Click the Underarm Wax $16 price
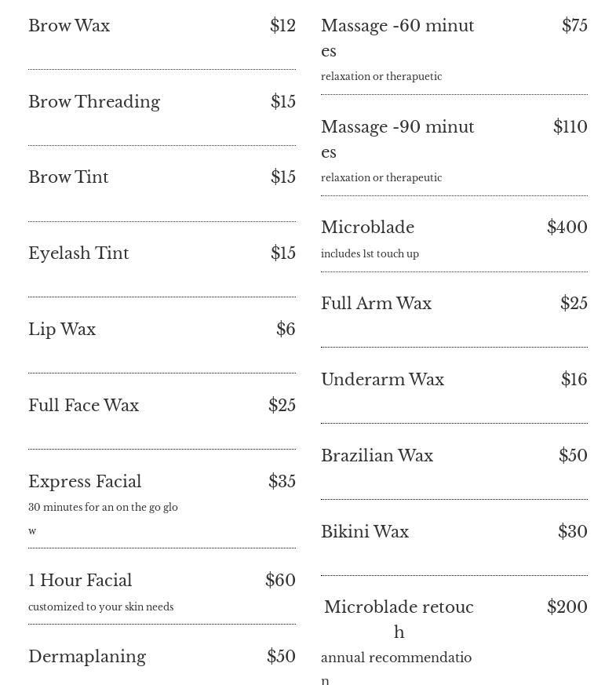Image resolution: width=616 pixels, height=685 pixels. click(x=574, y=379)
